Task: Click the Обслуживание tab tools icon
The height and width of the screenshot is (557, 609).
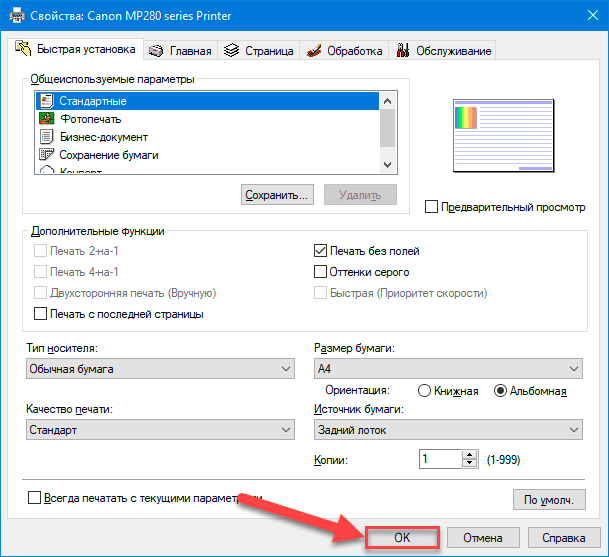Action: pos(403,50)
